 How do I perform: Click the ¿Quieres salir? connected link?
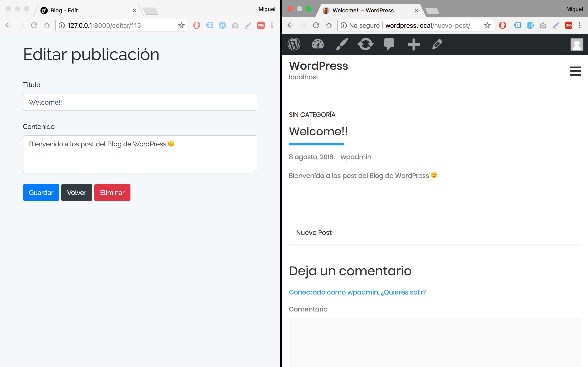pyautogui.click(x=403, y=292)
